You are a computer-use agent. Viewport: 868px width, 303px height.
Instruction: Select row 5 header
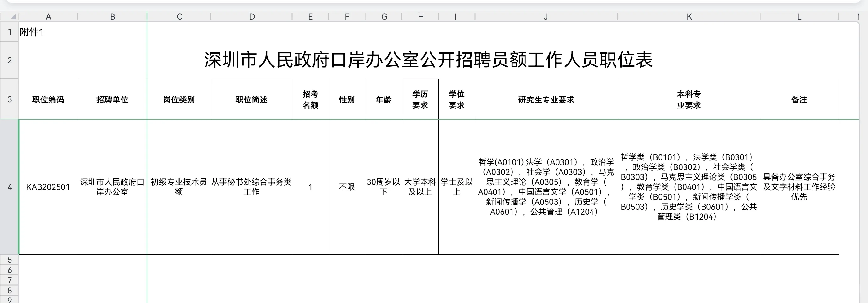[9, 260]
